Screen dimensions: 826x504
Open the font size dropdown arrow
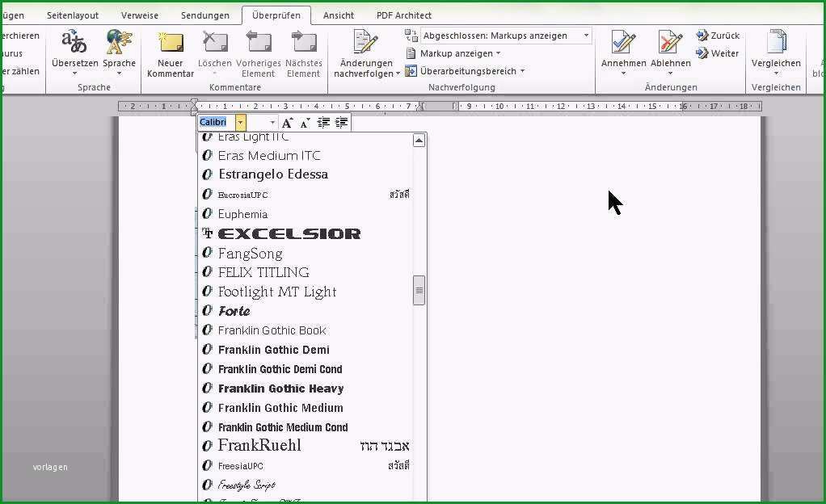[272, 123]
